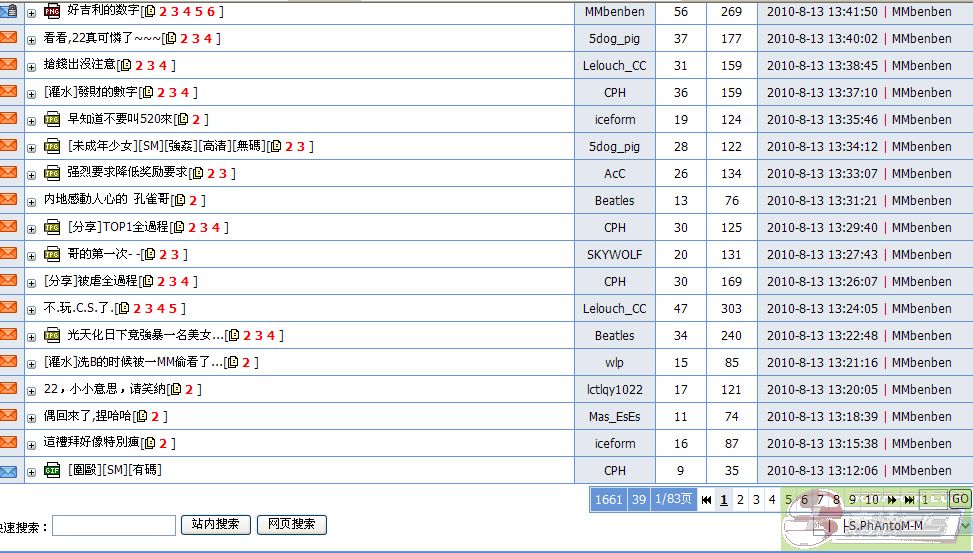Screen dimensions: 973x553
Task: Jump to last page with the skip-end icon
Action: point(909,500)
